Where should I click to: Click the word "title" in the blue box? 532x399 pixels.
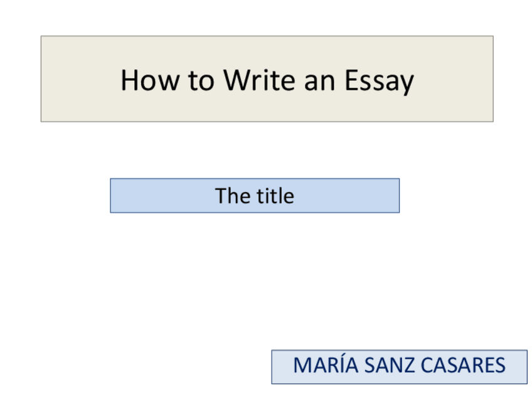click(275, 196)
